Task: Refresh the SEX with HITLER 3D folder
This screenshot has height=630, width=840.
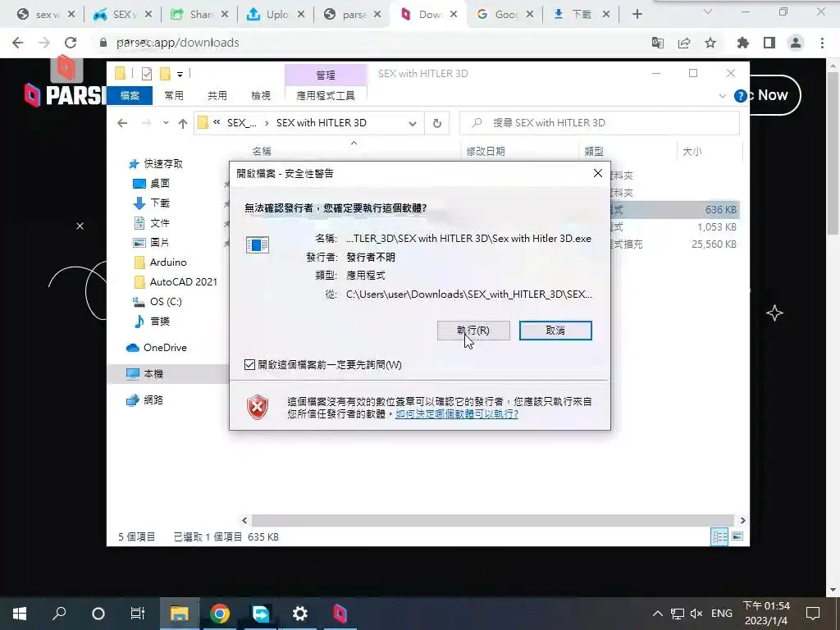Action: point(437,123)
